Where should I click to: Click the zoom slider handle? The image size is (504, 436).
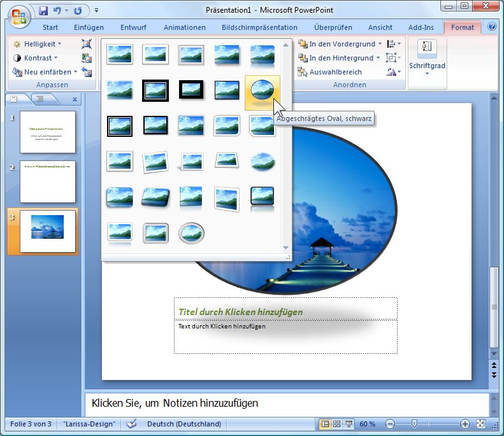414,424
